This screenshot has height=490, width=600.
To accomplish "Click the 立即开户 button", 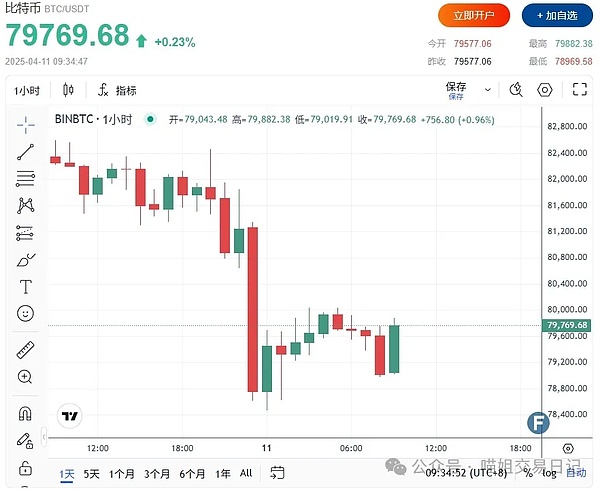I will pyautogui.click(x=474, y=15).
